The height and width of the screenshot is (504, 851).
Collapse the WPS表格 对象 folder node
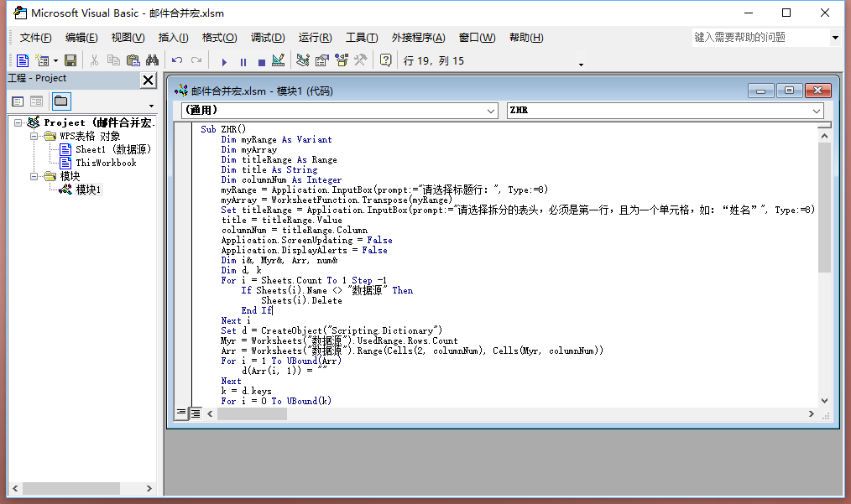[34, 136]
